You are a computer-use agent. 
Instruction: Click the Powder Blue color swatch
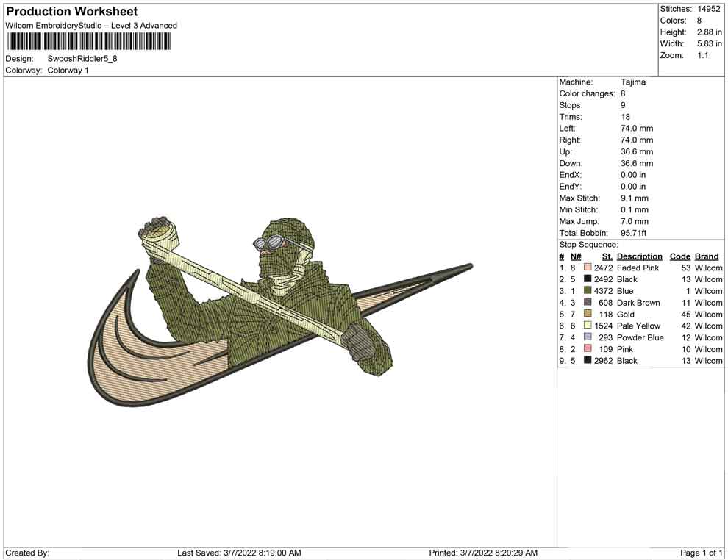click(x=588, y=337)
